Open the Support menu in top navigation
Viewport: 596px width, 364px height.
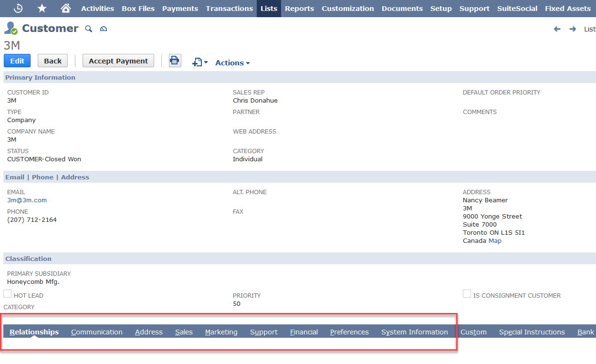pyautogui.click(x=474, y=9)
